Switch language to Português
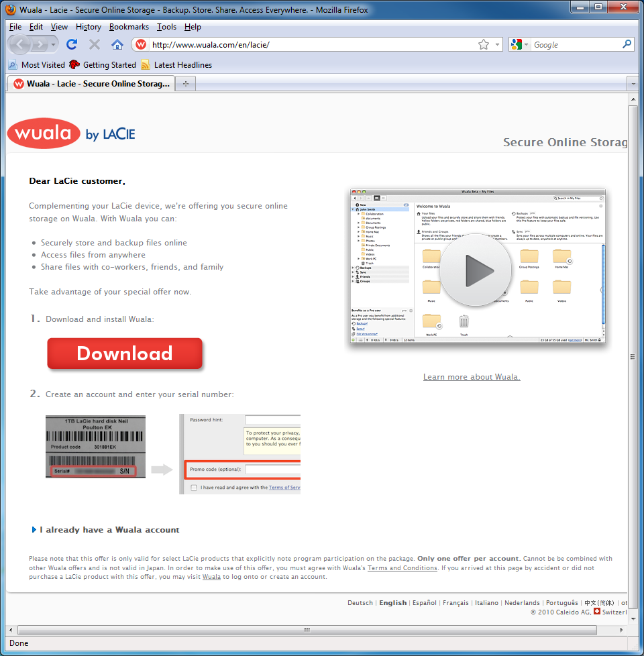The image size is (644, 656). tap(561, 603)
